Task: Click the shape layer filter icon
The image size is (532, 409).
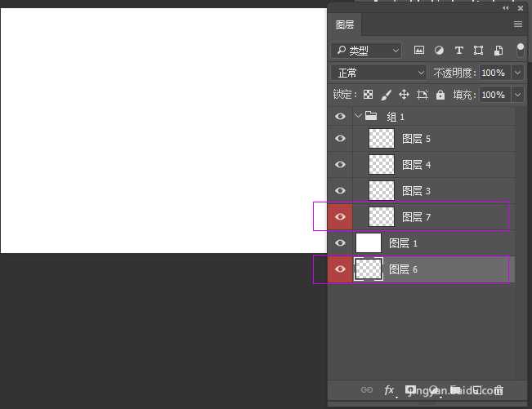Action: pyautogui.click(x=478, y=51)
